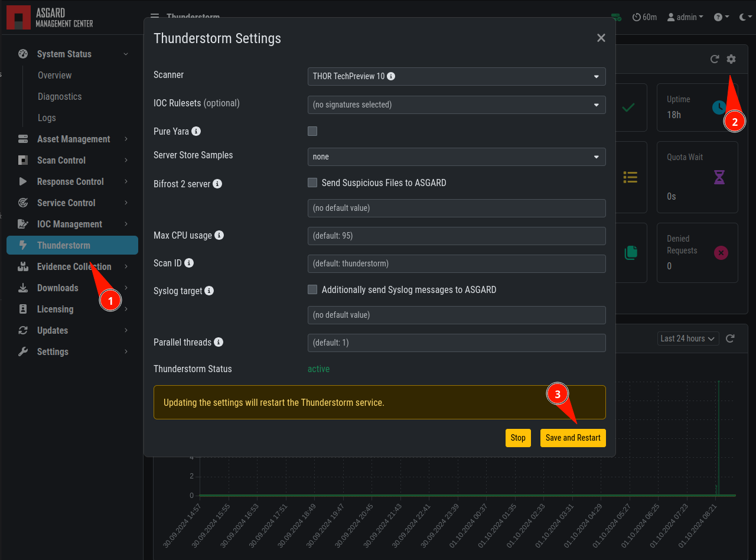Open the Thunderstorm settings gear icon

pyautogui.click(x=731, y=59)
